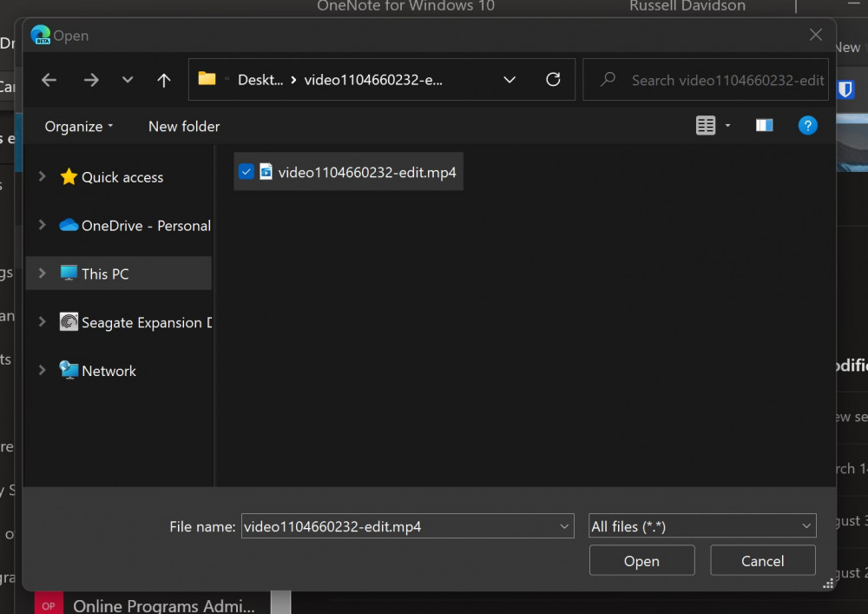The width and height of the screenshot is (868, 614).
Task: Expand the Quick access tree entry
Action: pos(41,177)
